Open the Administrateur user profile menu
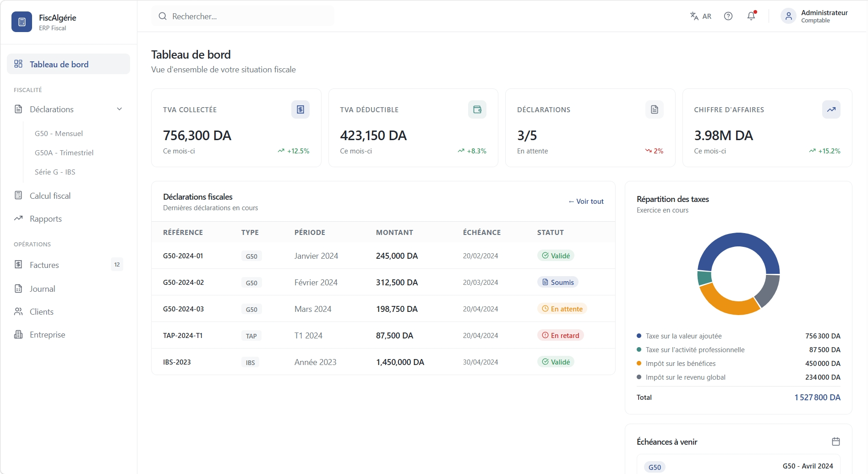868x474 pixels. 814,16
